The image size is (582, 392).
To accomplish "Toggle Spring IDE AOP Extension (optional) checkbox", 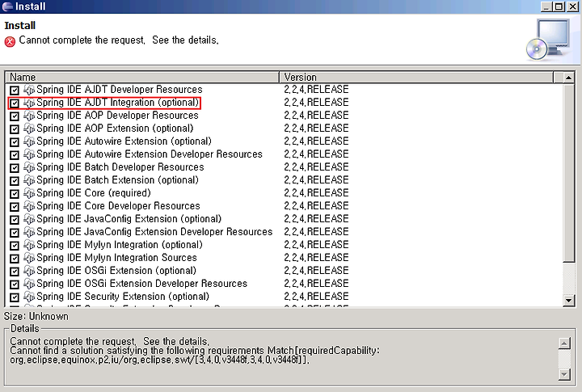I will pos(15,129).
